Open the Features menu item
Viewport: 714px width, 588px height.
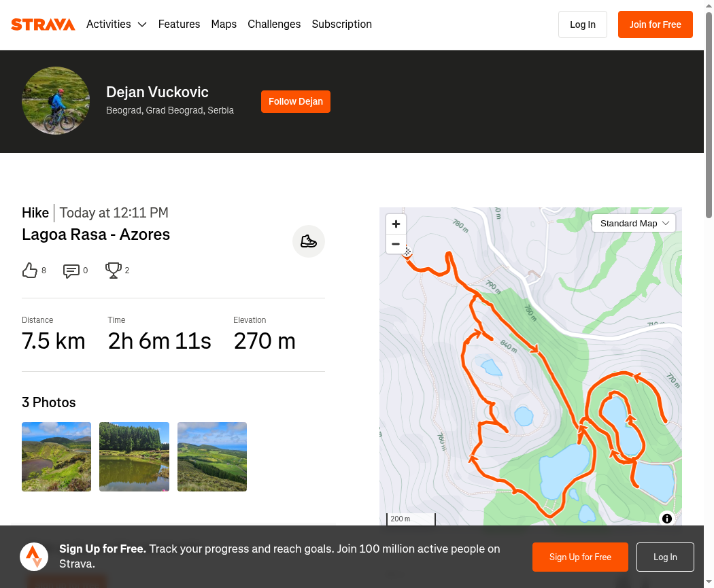(x=179, y=24)
